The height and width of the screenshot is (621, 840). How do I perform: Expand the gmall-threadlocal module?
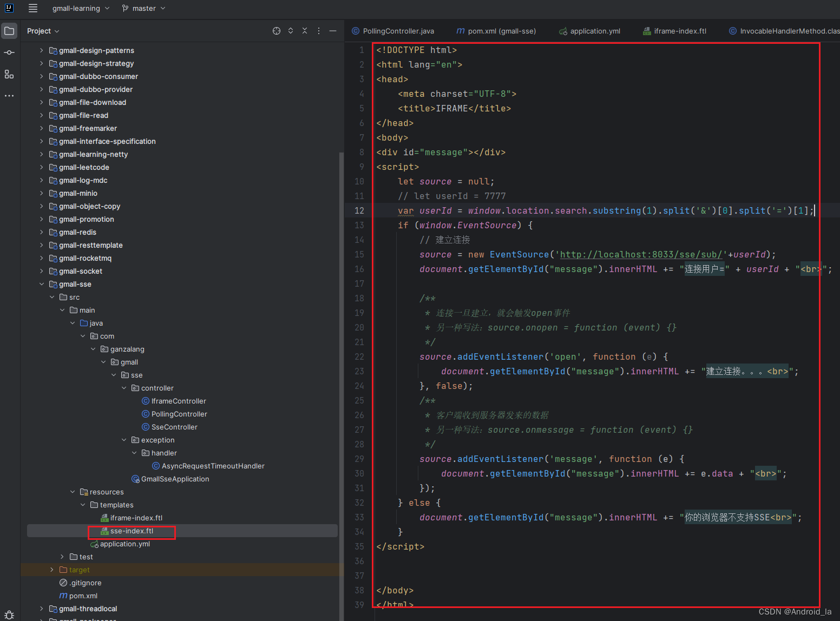[x=42, y=609]
